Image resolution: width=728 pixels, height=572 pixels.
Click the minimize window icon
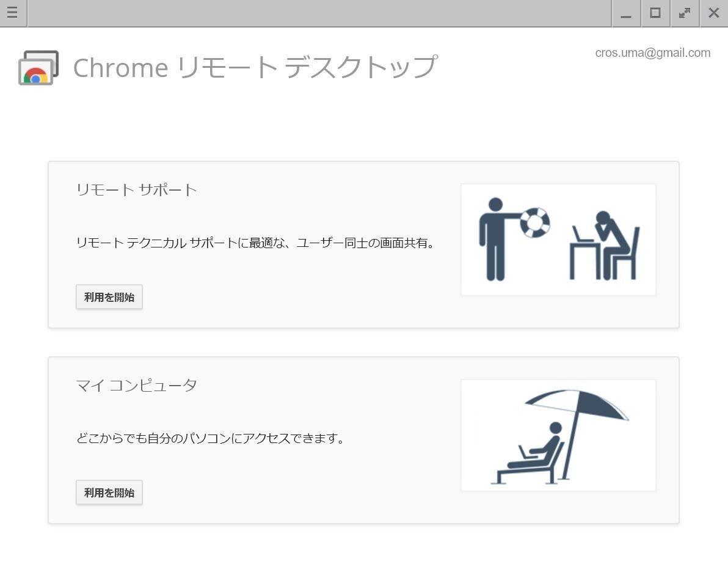pos(625,13)
